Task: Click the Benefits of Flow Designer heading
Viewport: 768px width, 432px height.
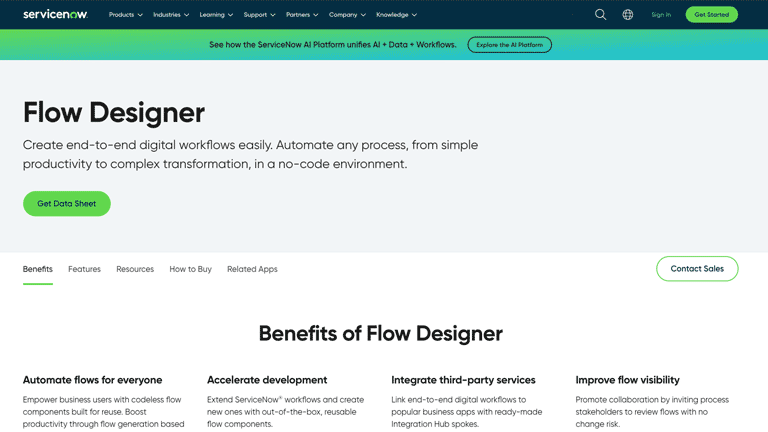Action: (x=381, y=334)
